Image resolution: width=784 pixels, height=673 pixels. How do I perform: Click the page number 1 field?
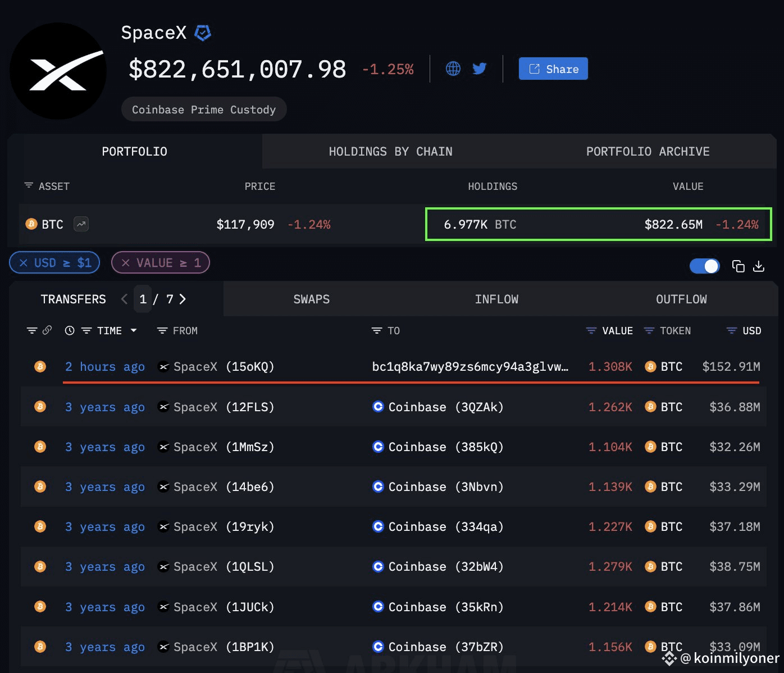click(x=143, y=299)
